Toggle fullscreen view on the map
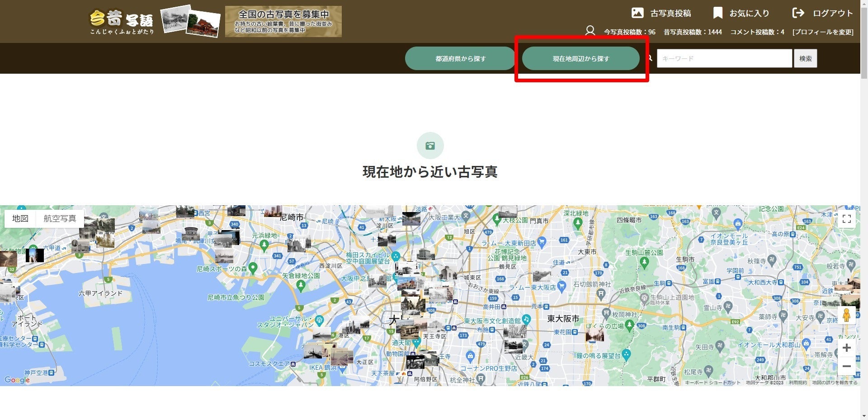Screen dimensions: 868x420 point(847,219)
